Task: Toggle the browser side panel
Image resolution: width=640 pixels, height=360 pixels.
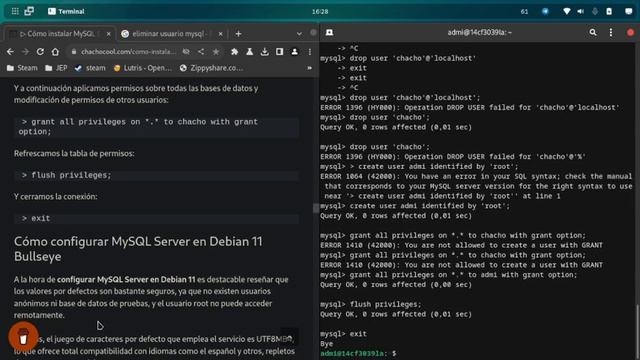Action: tap(280, 52)
